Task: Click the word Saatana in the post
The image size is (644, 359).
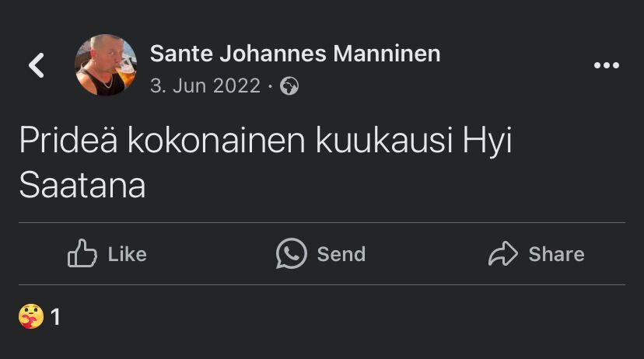Action: tap(82, 187)
